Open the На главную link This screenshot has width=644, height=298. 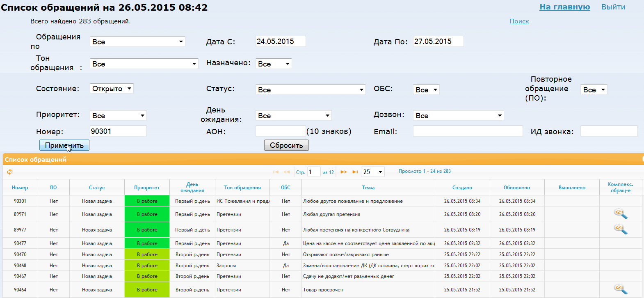564,7
